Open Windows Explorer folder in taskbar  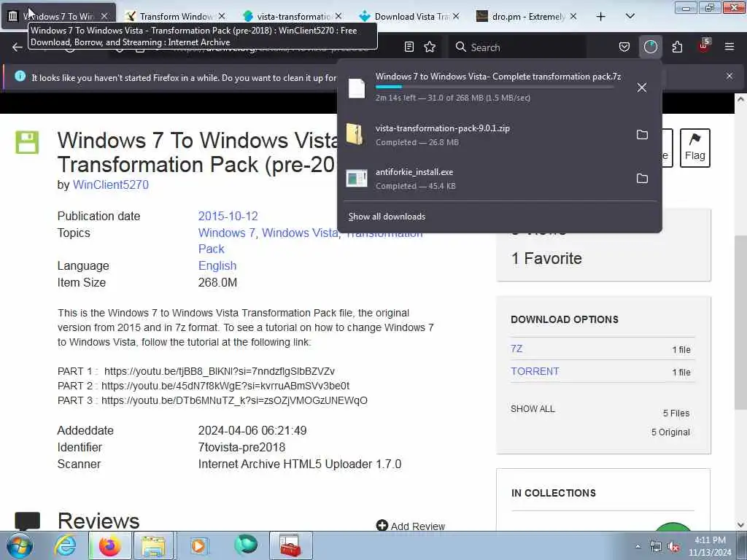click(x=153, y=545)
